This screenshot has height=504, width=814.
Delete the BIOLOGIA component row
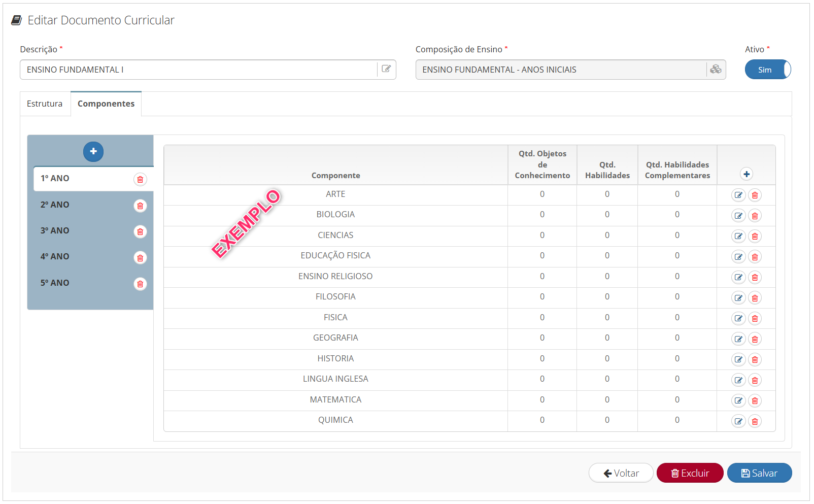[x=755, y=216]
